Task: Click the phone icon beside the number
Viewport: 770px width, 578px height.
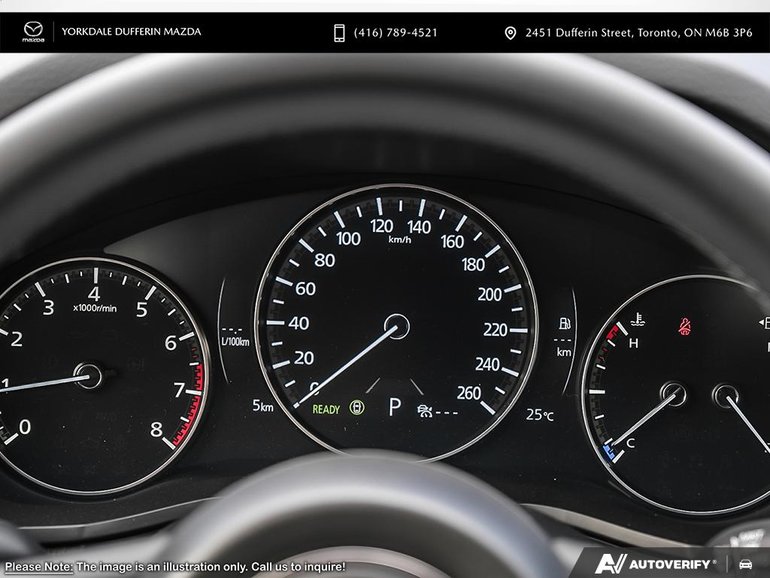Action: 339,33
